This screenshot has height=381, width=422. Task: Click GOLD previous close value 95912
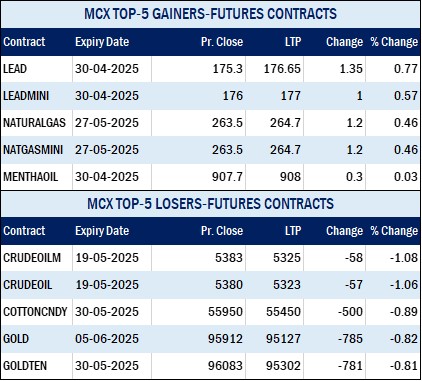coord(225,339)
